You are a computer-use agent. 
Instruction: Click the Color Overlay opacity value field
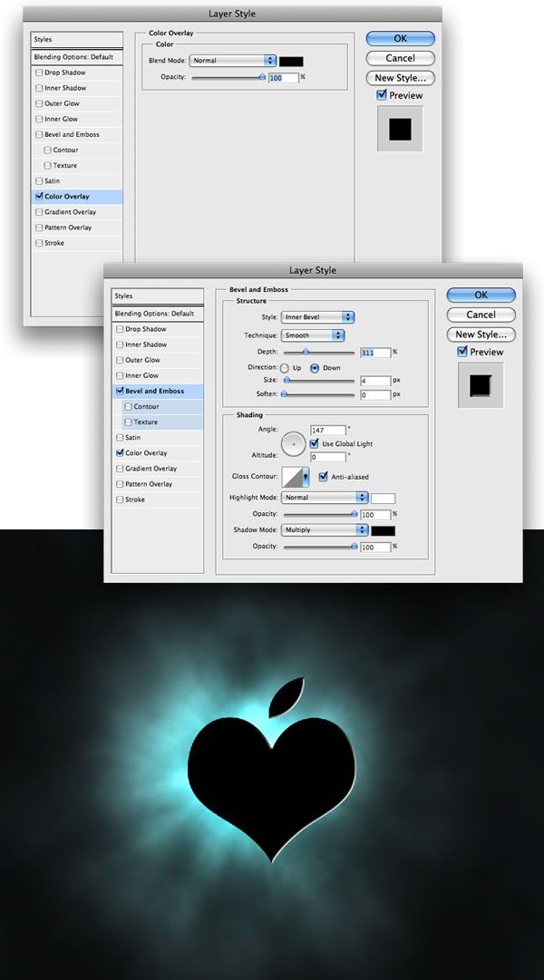click(x=283, y=77)
